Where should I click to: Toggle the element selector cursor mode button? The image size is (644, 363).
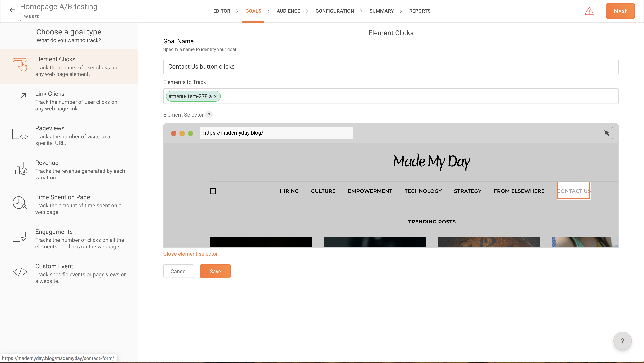[x=606, y=133]
